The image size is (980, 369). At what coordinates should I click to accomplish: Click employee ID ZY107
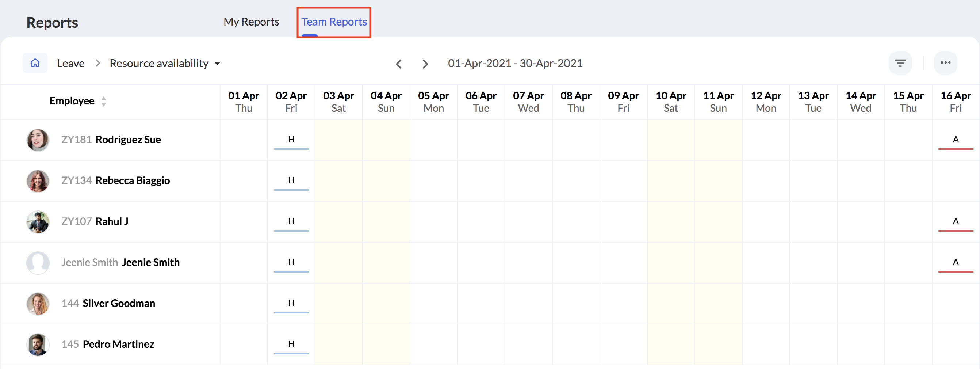76,221
